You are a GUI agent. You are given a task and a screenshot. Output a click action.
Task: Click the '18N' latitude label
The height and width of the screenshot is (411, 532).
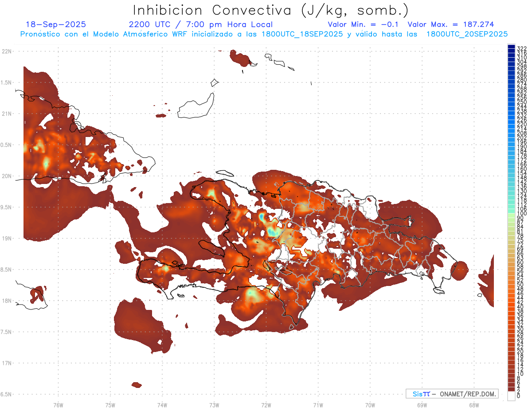coord(7,301)
